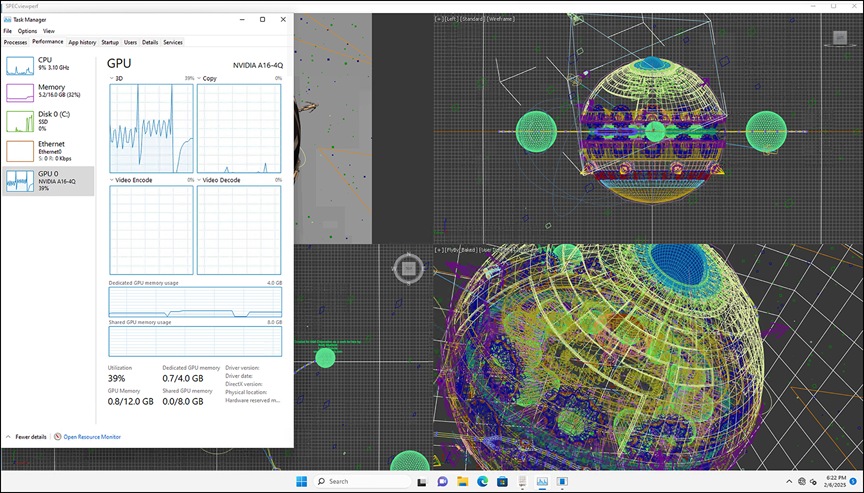864x493 pixels.
Task: Open Task View from the taskbar
Action: [x=422, y=481]
